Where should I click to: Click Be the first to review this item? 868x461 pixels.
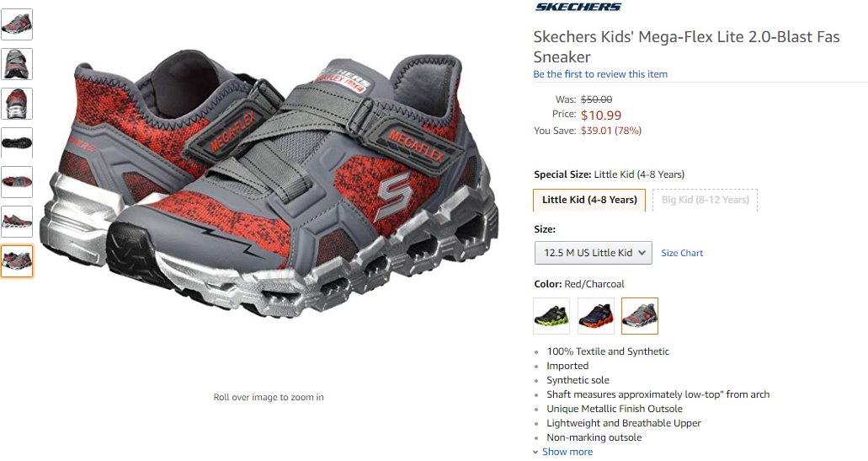click(x=600, y=74)
